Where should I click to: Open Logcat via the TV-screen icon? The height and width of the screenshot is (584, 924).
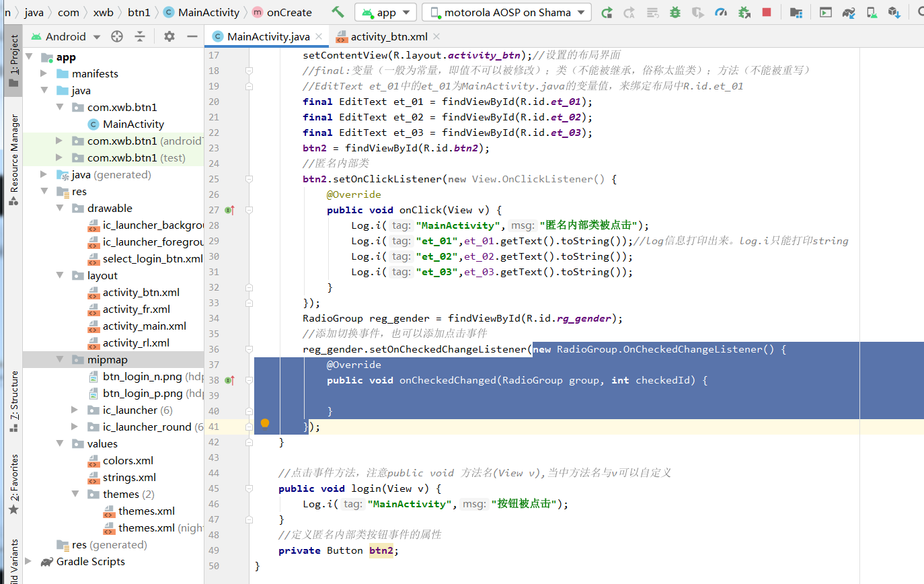825,11
